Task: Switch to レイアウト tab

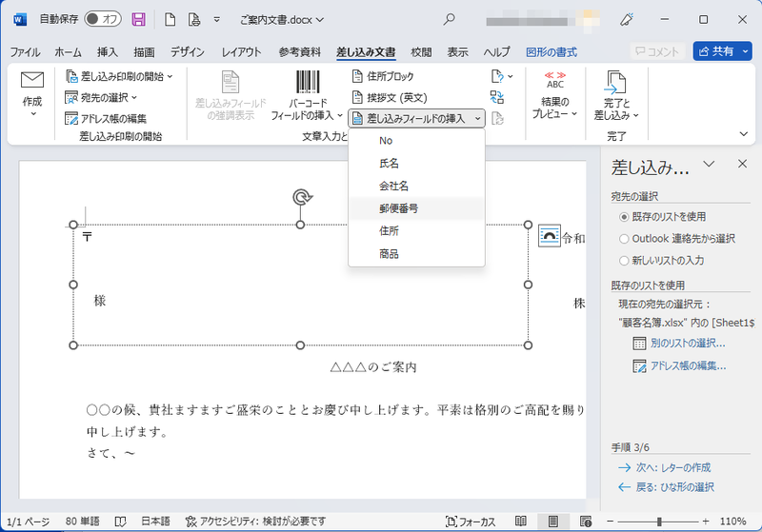Action: (x=242, y=52)
